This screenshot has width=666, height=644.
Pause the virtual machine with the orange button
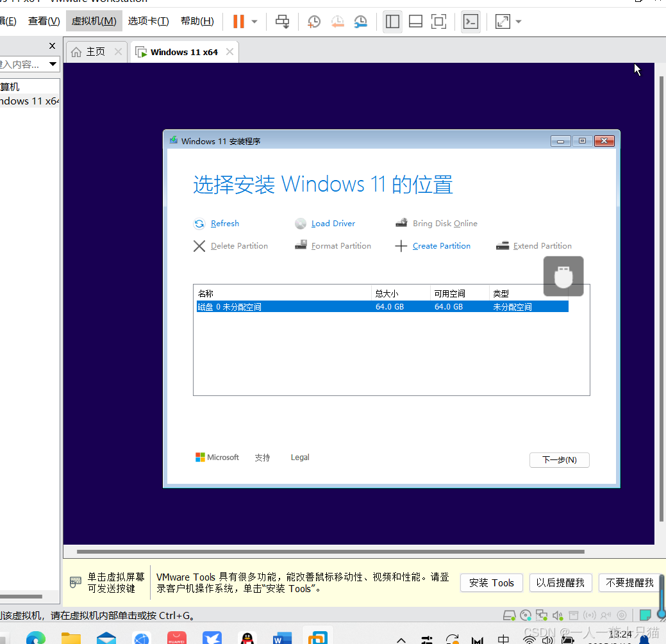point(238,21)
